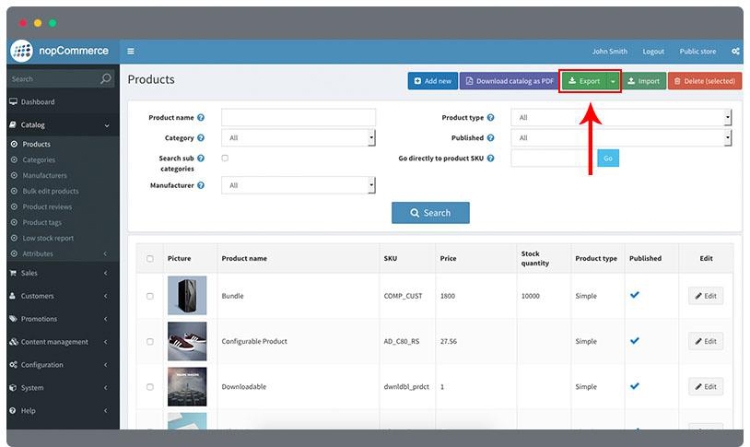Click Download catalog as PDF
Viewport: 750px width, 447px height.
(x=509, y=81)
